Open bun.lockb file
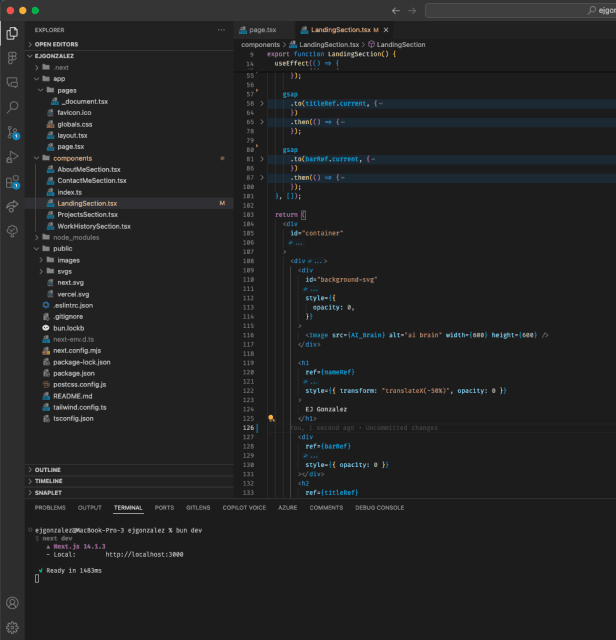This screenshot has height=640, width=616. [x=129, y=328]
